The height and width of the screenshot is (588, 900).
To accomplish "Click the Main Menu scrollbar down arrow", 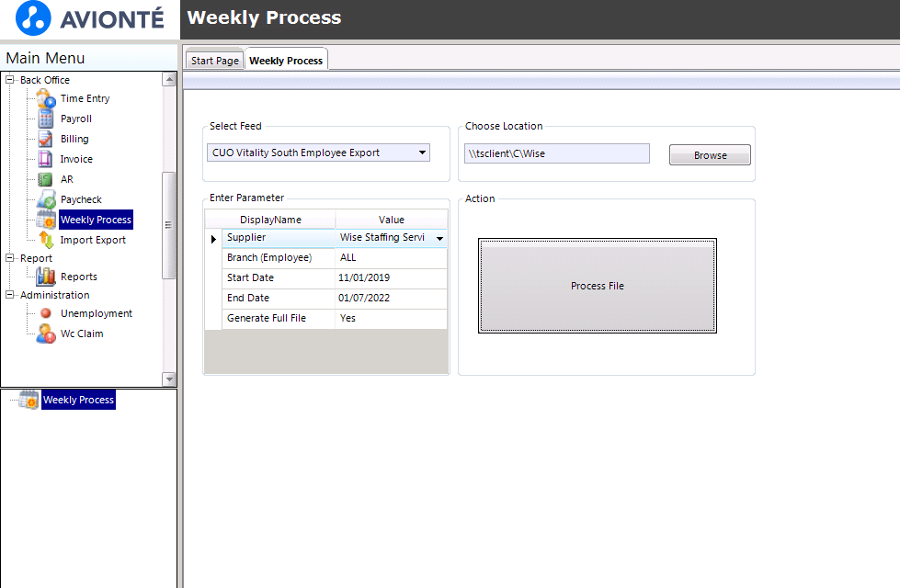I will pos(169,379).
